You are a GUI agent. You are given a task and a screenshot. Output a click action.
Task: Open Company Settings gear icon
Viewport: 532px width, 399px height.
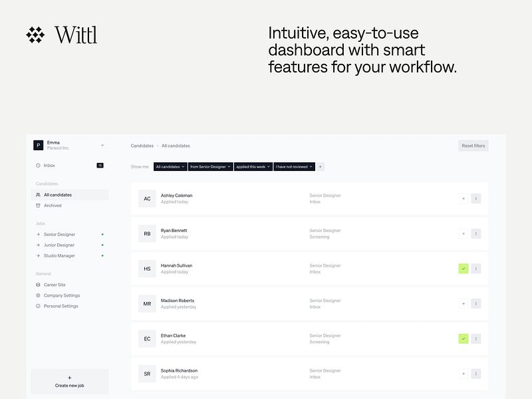pyautogui.click(x=38, y=295)
